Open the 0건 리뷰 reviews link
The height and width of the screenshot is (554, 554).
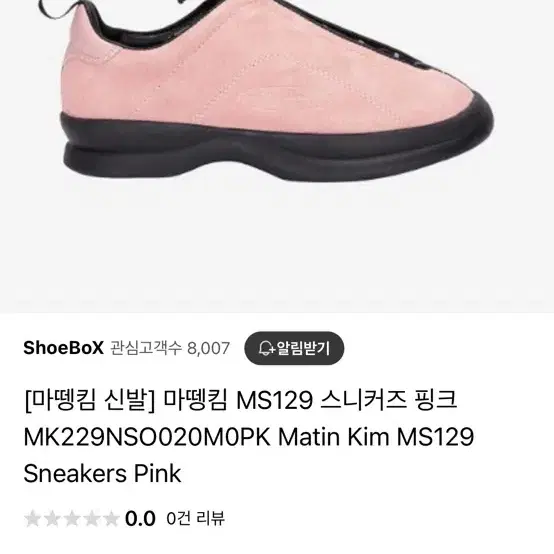(x=195, y=518)
